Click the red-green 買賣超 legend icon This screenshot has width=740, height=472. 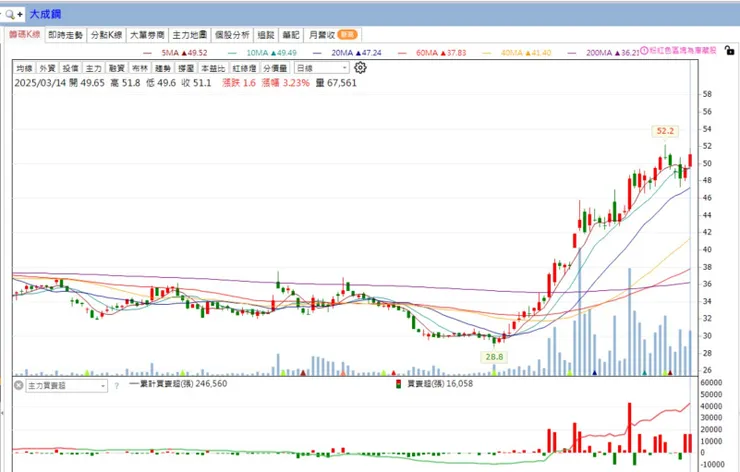(398, 384)
